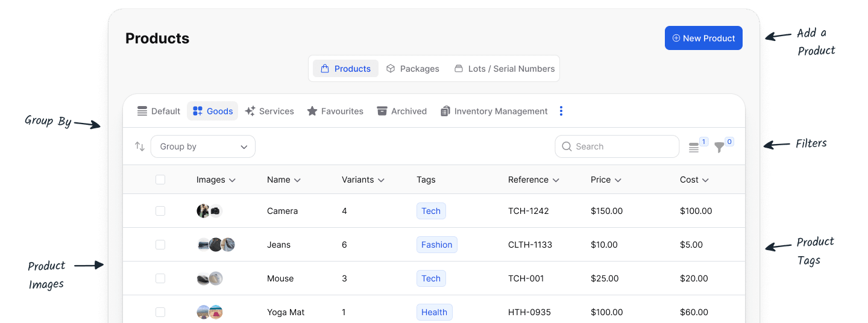Click the $25.00 price cell
The image size is (868, 323).
(x=605, y=278)
